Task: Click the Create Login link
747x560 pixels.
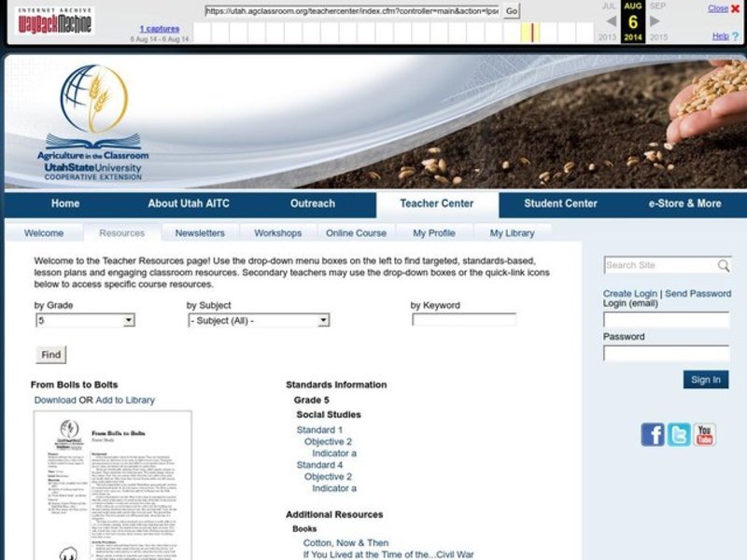Action: click(629, 293)
